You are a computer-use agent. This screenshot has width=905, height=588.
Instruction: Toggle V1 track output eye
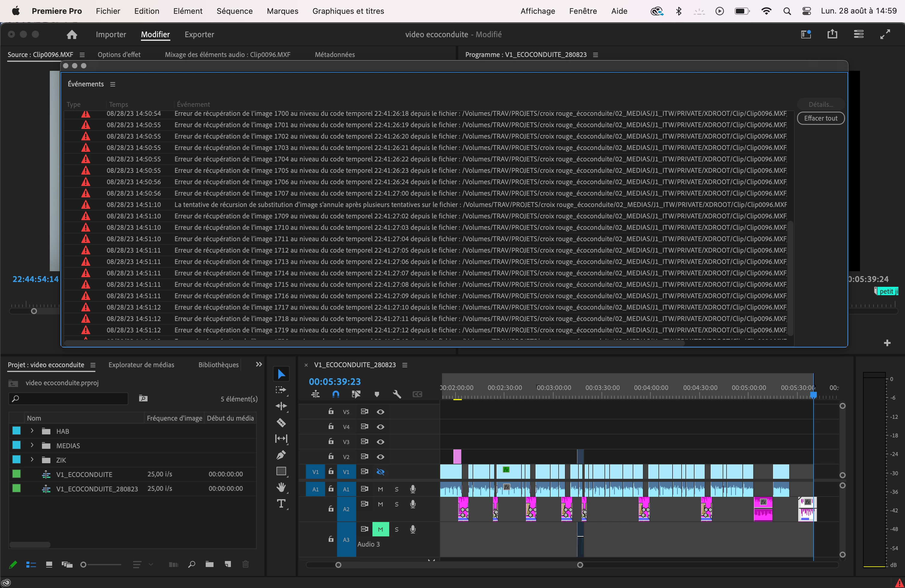380,472
